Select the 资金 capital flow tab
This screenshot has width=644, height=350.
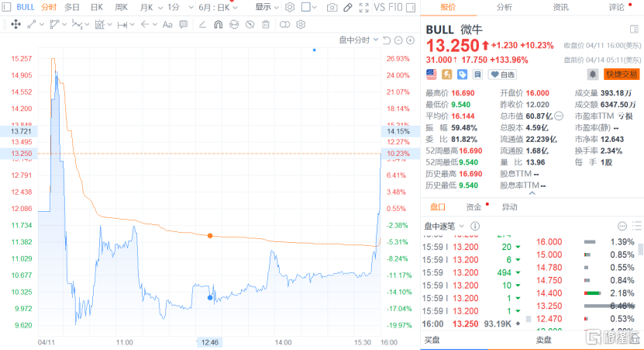[x=474, y=207]
